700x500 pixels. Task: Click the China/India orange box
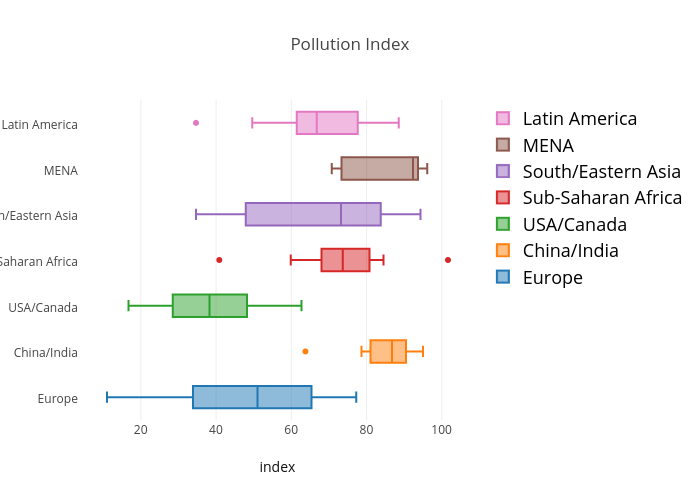[x=388, y=352]
